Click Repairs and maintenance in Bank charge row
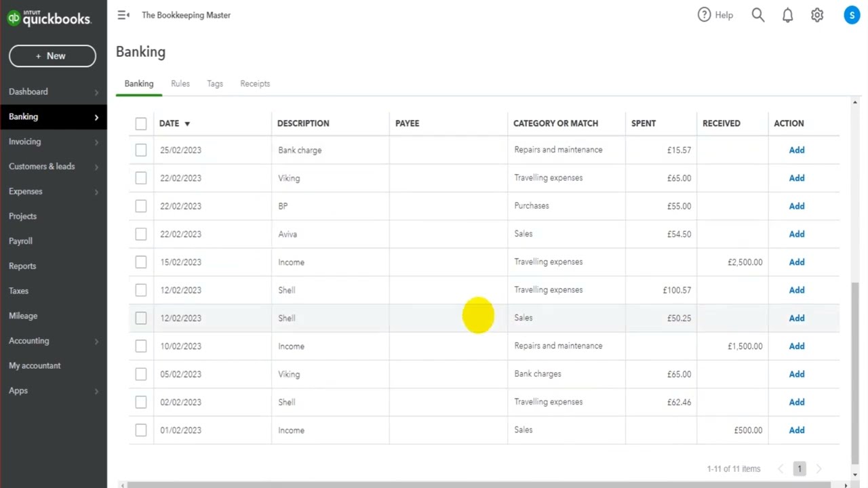Screen dimensions: 868x488 pos(558,149)
